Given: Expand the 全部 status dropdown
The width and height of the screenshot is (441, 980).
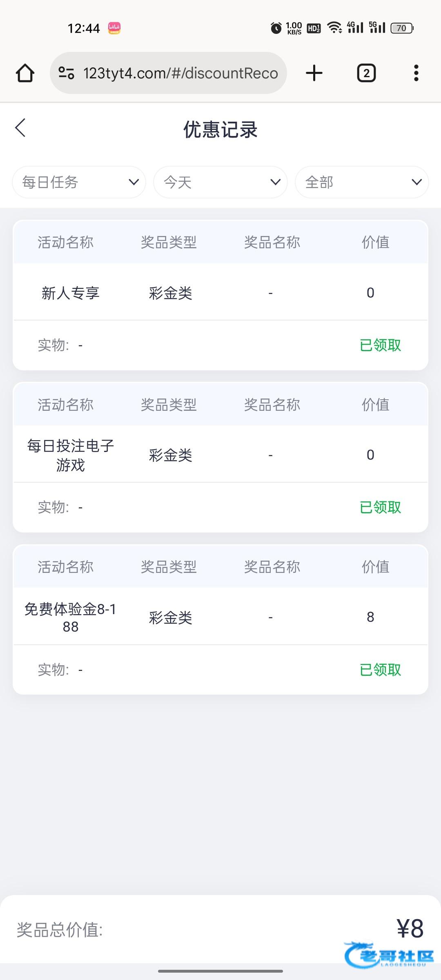Looking at the screenshot, I should pos(362,182).
